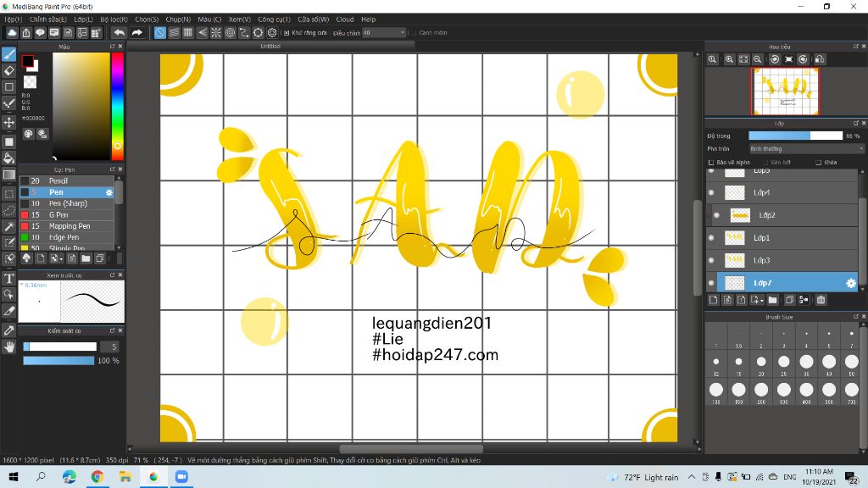868x488 pixels.
Task: Click the Undo arrow in the toolbar
Action: (x=119, y=33)
